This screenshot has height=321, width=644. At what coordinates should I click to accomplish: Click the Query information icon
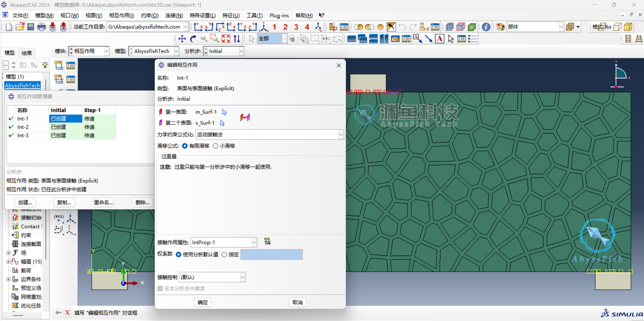(486, 27)
